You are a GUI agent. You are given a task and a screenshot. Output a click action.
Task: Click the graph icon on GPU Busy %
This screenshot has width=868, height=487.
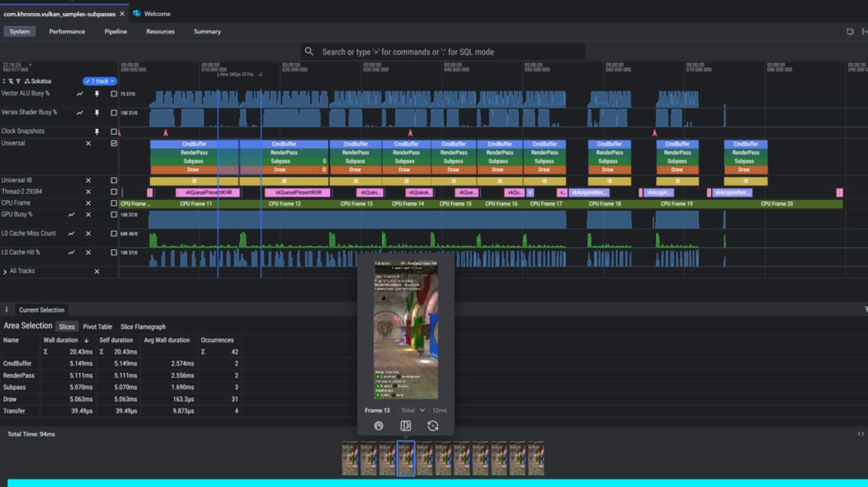point(71,214)
